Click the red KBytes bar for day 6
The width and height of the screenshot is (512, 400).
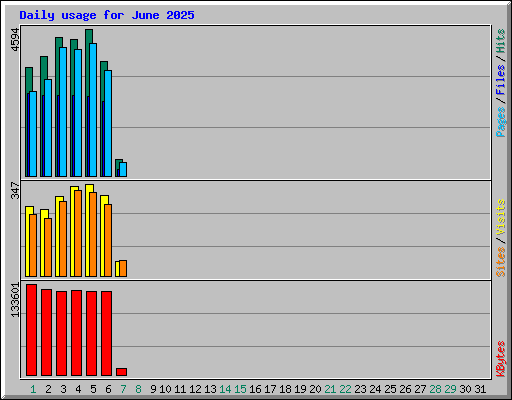click(106, 333)
